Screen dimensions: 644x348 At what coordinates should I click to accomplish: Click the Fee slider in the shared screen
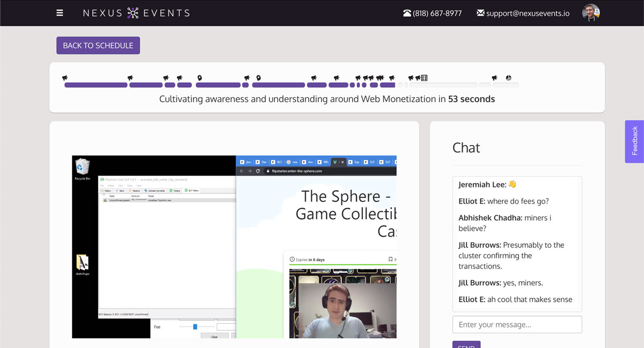pyautogui.click(x=195, y=327)
